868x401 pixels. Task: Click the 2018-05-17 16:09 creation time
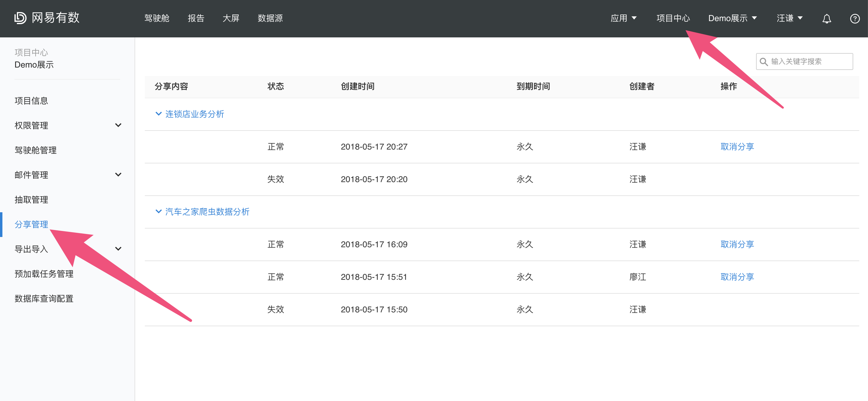tap(374, 245)
